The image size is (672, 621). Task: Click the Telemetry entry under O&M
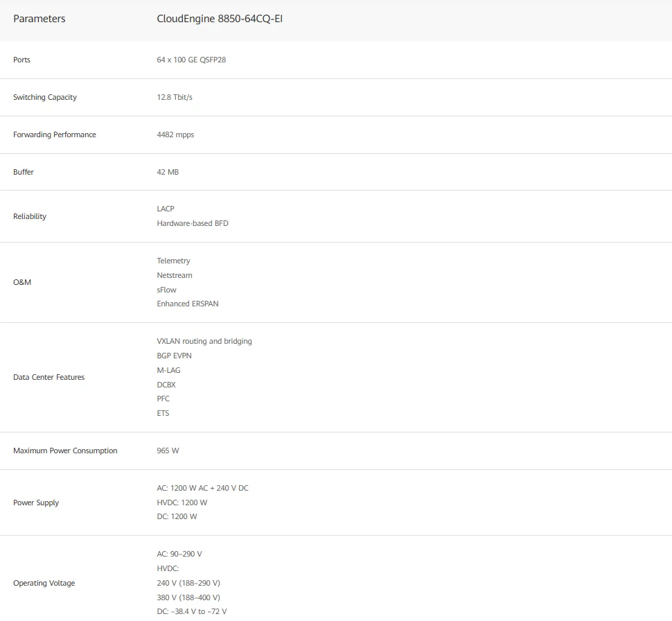coord(173,261)
